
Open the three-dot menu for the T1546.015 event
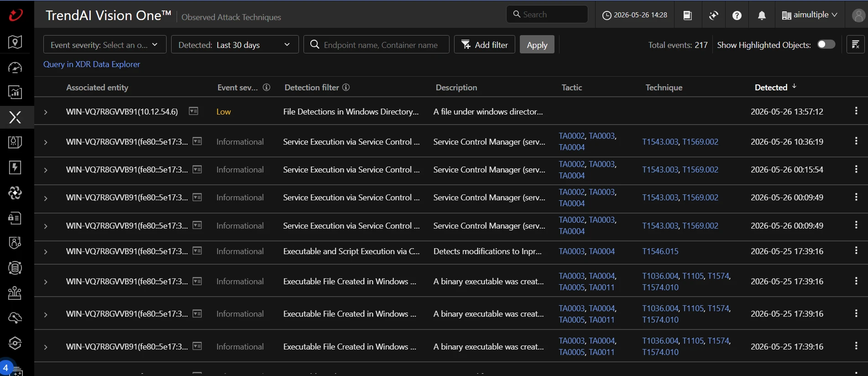(x=856, y=251)
